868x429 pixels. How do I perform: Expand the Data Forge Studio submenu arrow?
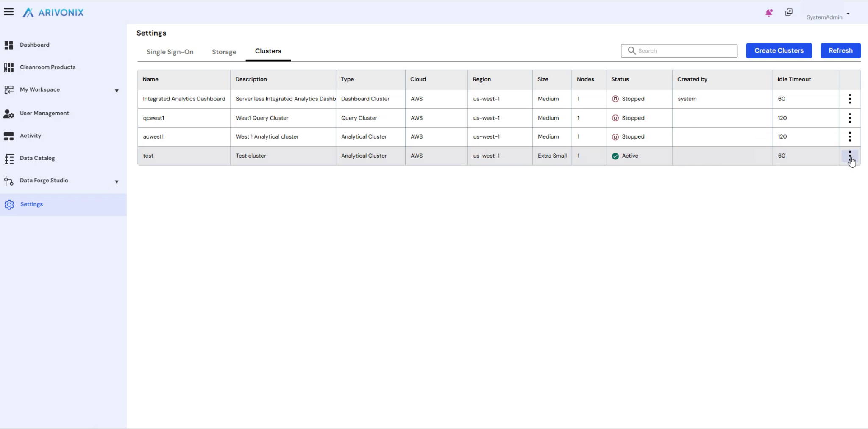(x=117, y=181)
